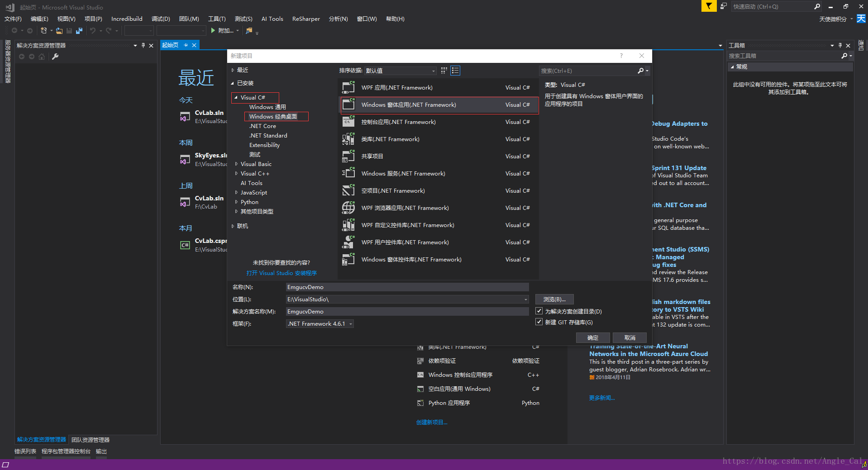Viewport: 868px width, 470px height.
Task: Click the 取消 button
Action: pyautogui.click(x=630, y=337)
